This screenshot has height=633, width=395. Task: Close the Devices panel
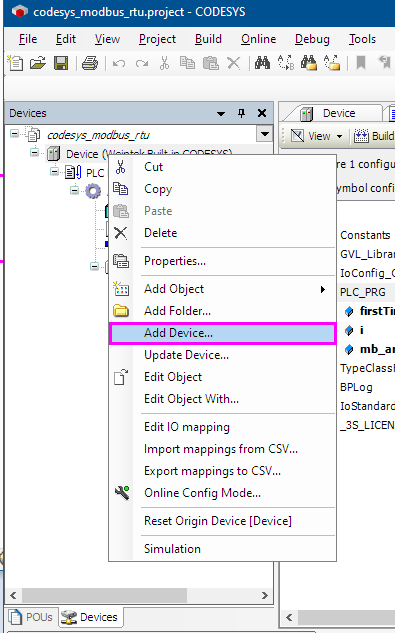point(262,113)
